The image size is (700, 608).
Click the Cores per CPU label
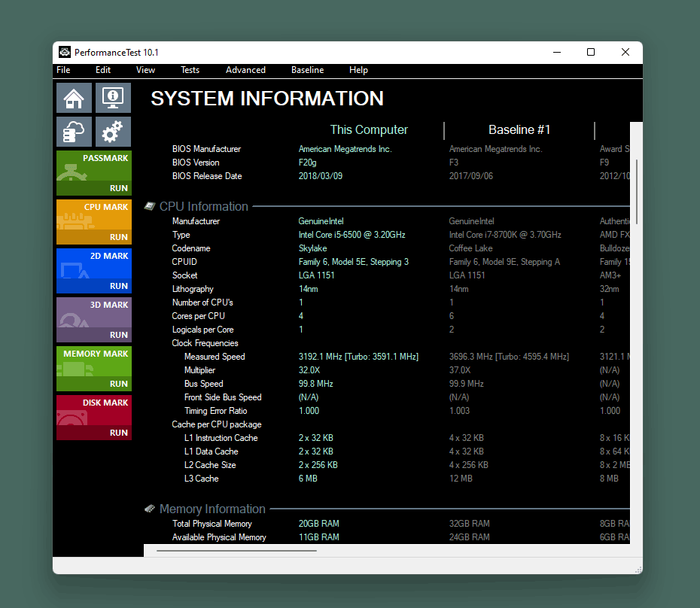tap(198, 316)
